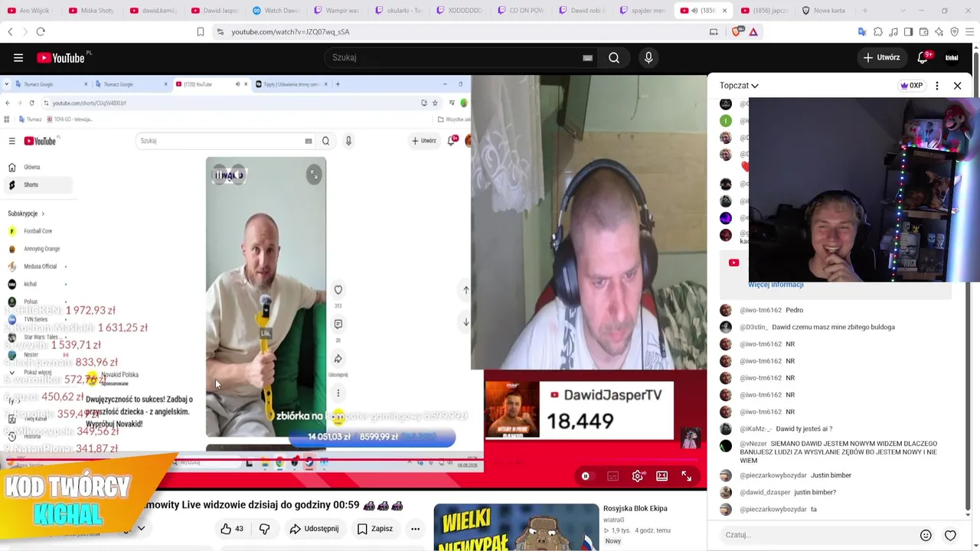The width and height of the screenshot is (980, 551).
Task: Open the translate page icon
Action: click(x=862, y=31)
